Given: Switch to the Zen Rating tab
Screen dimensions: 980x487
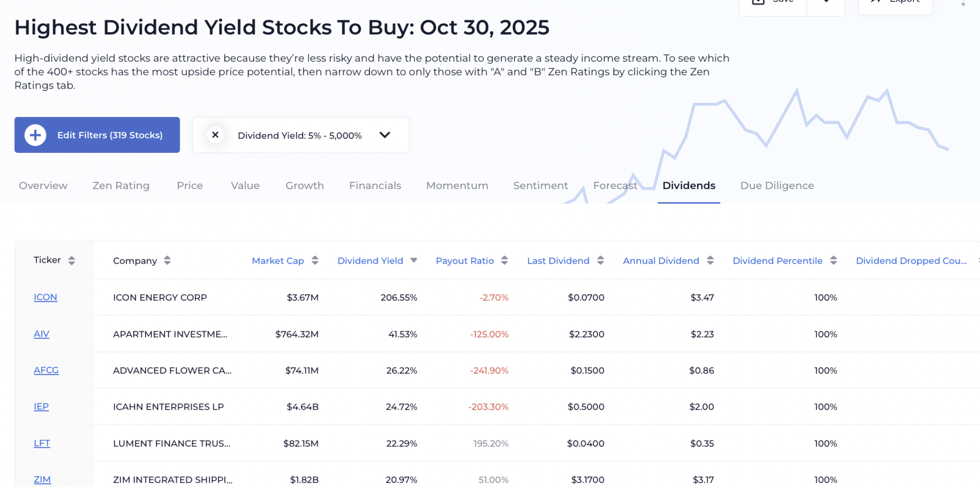Looking at the screenshot, I should (121, 185).
